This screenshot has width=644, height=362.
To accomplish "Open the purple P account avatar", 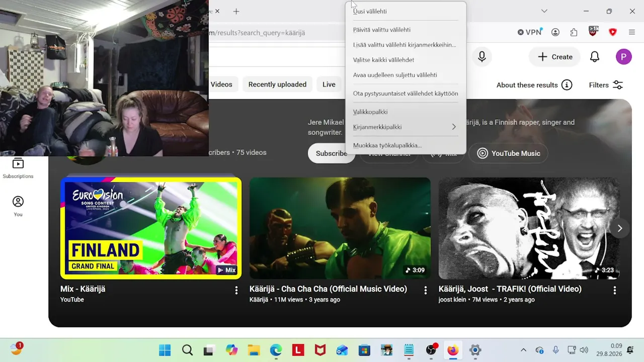I will click(624, 57).
